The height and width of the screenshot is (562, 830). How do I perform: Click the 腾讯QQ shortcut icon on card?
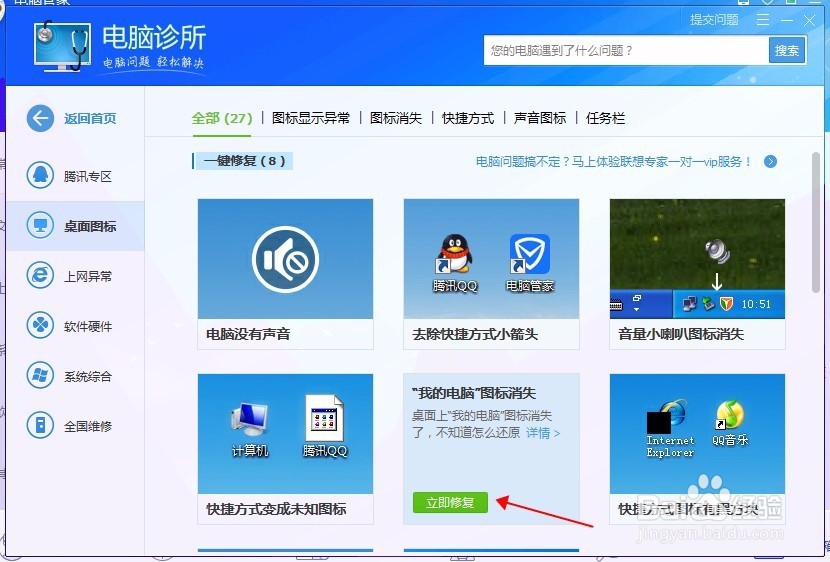pos(455,254)
